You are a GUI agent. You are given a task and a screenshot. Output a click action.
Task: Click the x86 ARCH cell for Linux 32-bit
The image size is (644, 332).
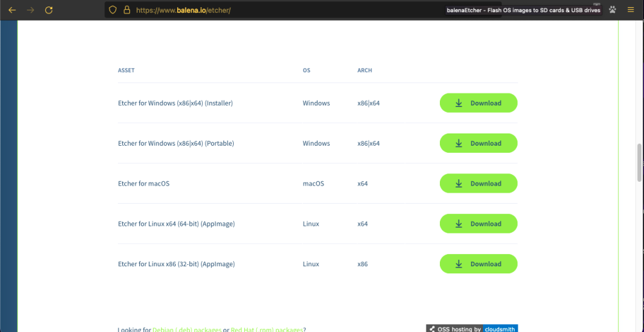(363, 264)
